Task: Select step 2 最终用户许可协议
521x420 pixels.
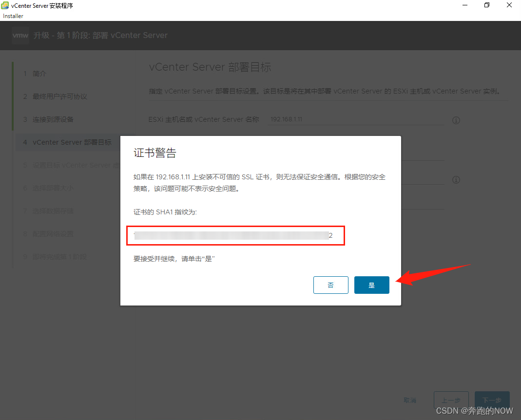Action: pyautogui.click(x=55, y=96)
